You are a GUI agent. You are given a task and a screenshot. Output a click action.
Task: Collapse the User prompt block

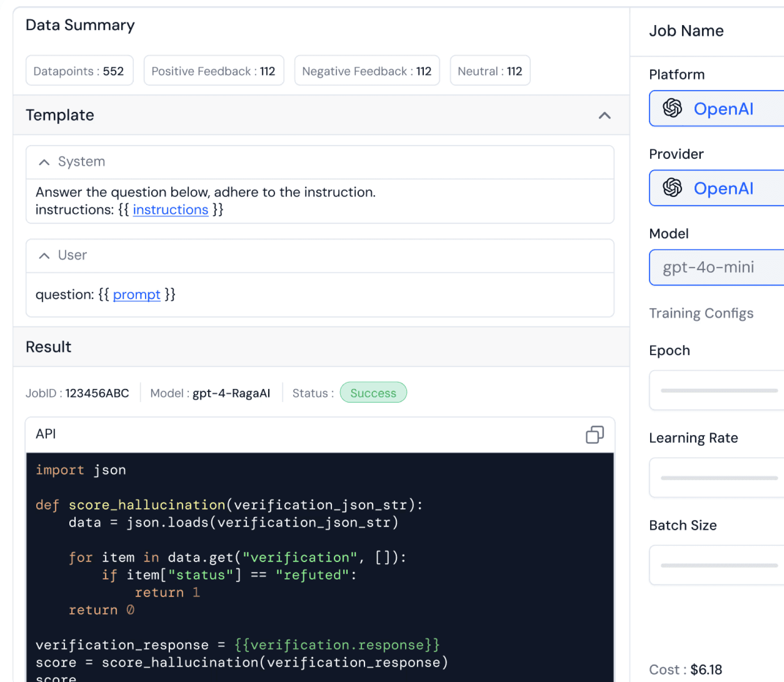coord(44,256)
